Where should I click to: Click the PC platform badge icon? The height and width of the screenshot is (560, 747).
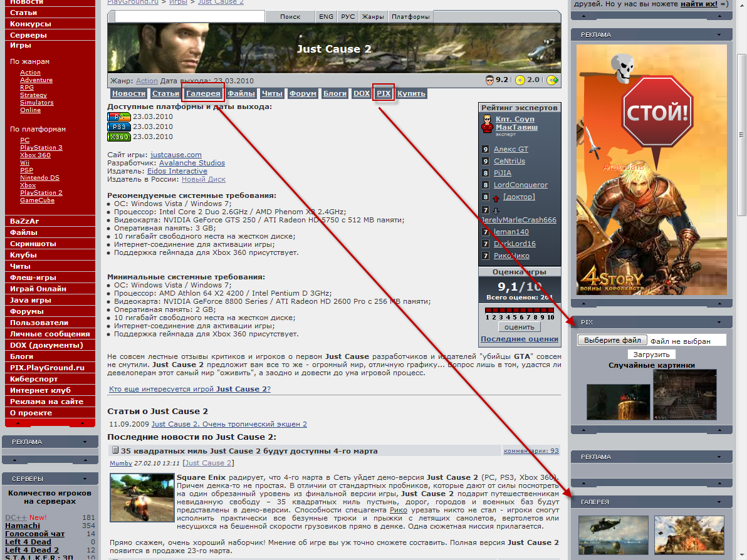click(x=119, y=117)
